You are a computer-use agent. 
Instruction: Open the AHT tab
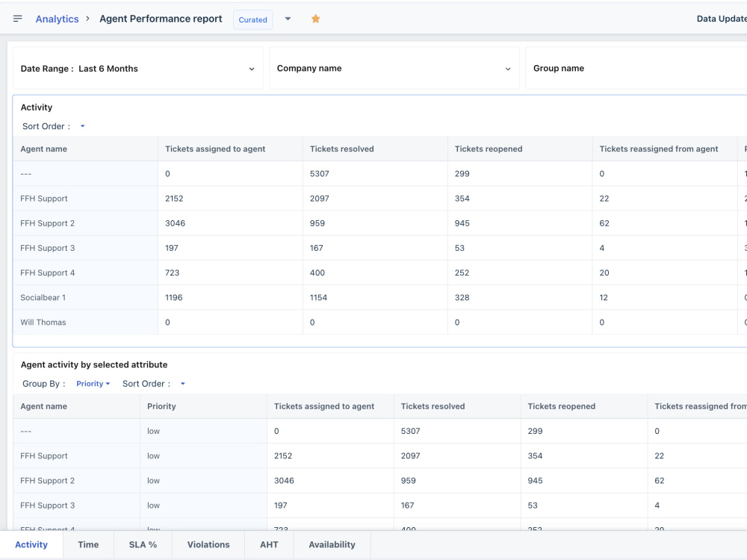(269, 544)
